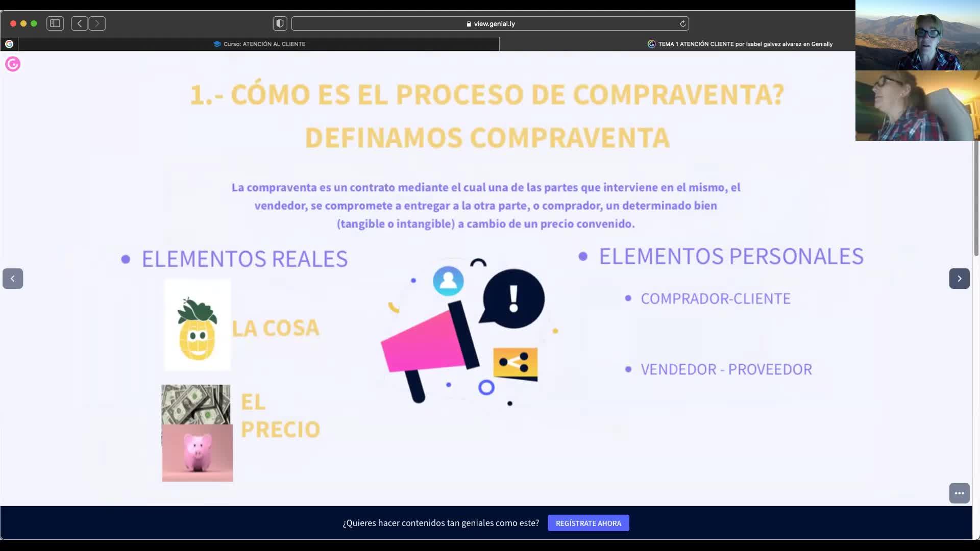
Task: Reload the page with refresh icon
Action: (x=682, y=23)
